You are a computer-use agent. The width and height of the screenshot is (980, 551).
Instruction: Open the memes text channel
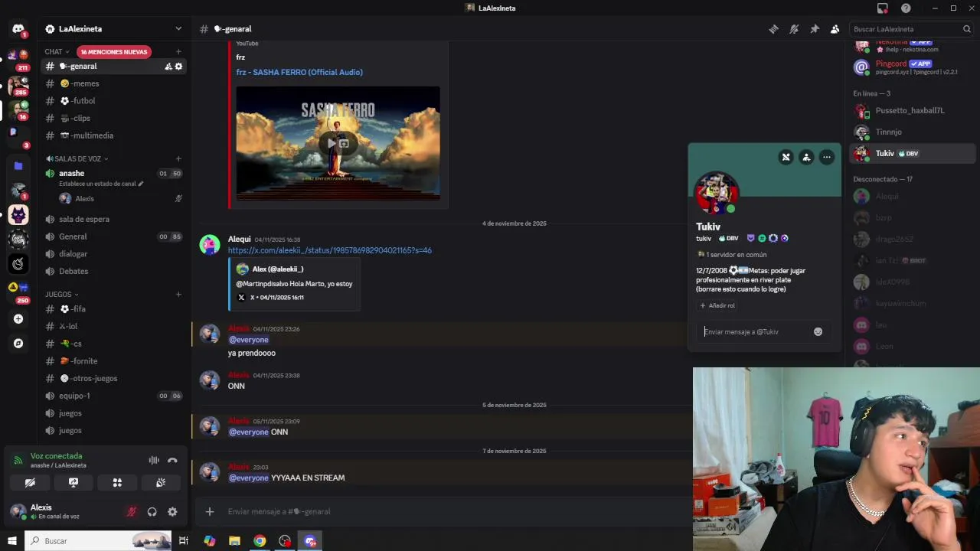(x=114, y=83)
